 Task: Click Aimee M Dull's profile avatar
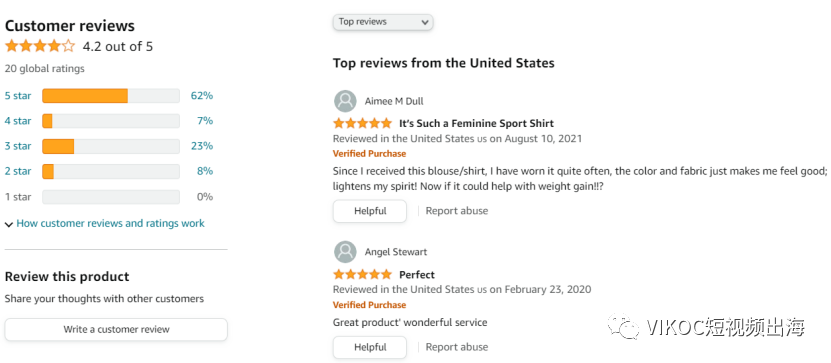pyautogui.click(x=345, y=101)
